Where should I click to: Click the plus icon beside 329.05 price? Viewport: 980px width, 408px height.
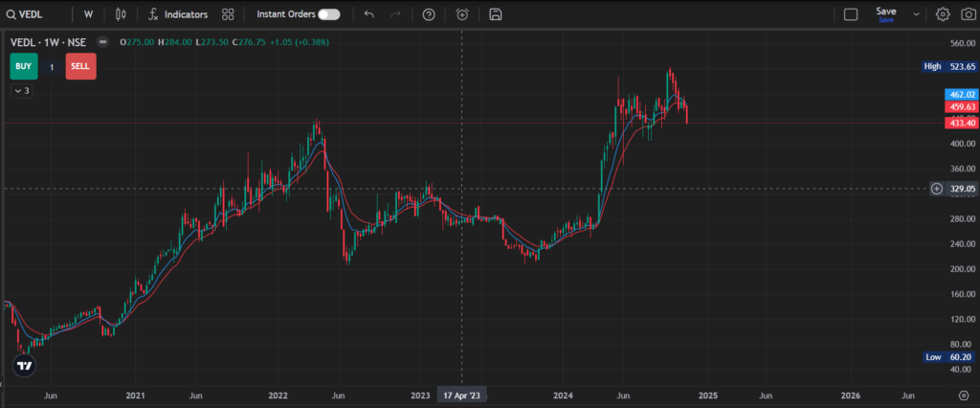tap(937, 189)
